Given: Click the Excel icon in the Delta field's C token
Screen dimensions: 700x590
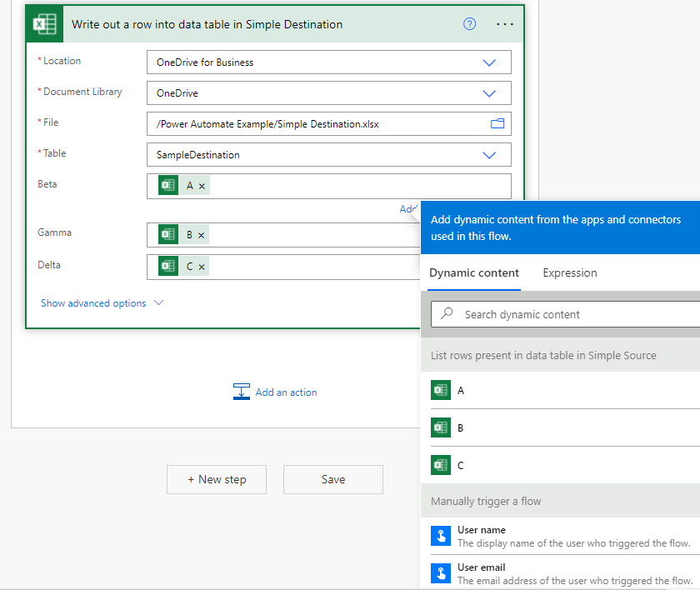Looking at the screenshot, I should pos(168,266).
